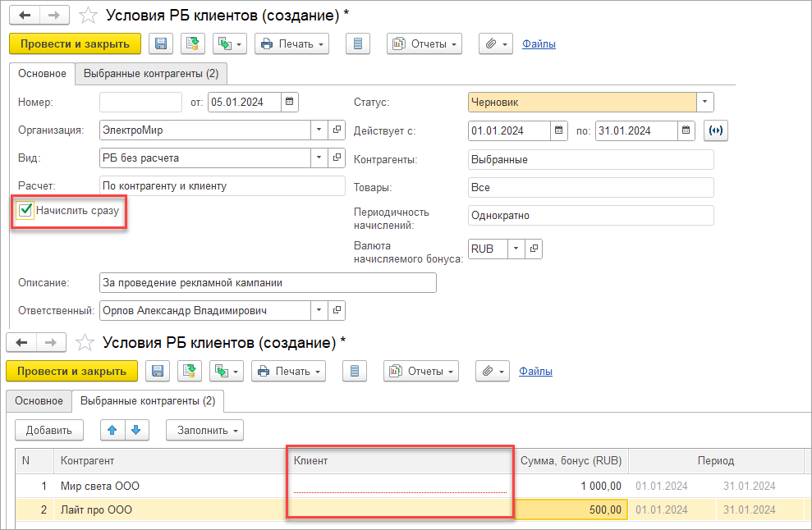The height and width of the screenshot is (530, 812).
Task: Switch to 'Основное' tab in the lower form
Action: pos(39,401)
